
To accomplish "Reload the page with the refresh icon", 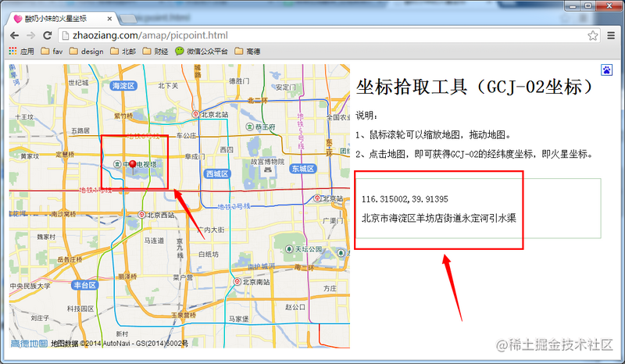I will (48, 35).
